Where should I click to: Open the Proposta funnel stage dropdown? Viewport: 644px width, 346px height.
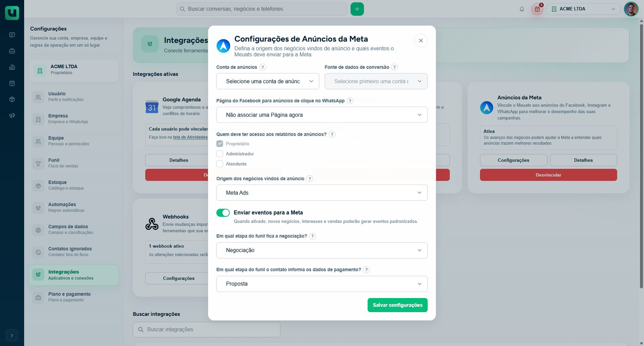322,284
